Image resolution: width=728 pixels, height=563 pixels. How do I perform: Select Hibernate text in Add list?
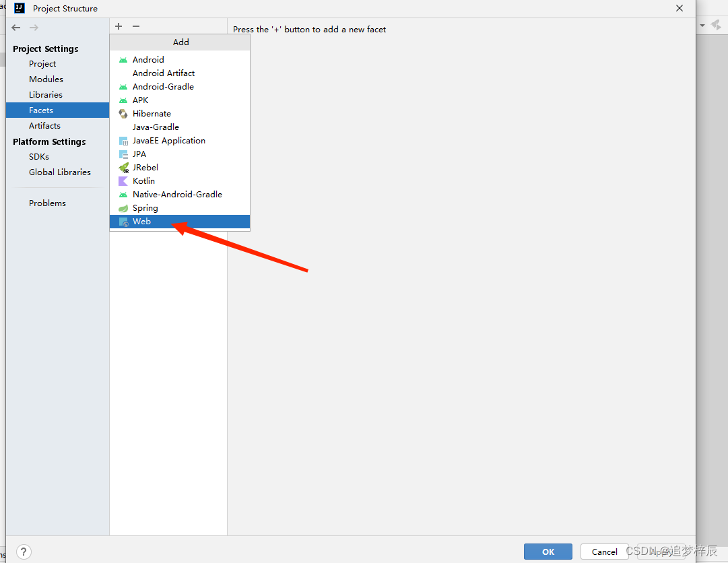coord(152,114)
